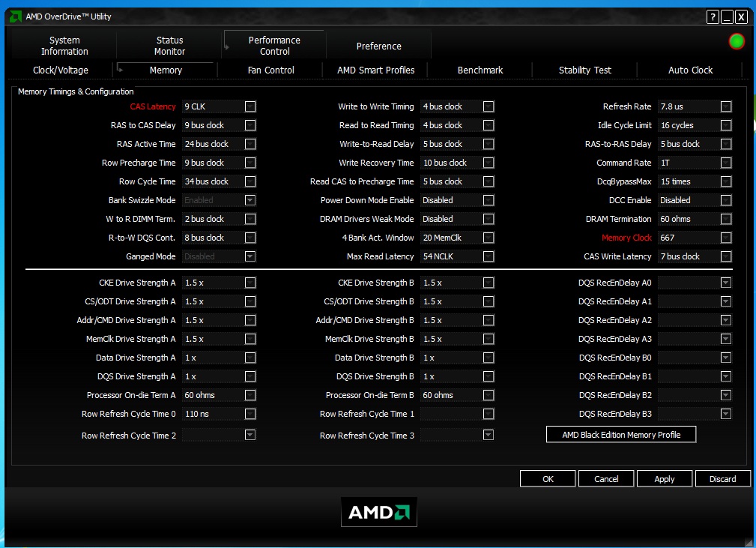The width and height of the screenshot is (756, 548).
Task: Open the CAS Write Latency dropdown
Action: [726, 256]
